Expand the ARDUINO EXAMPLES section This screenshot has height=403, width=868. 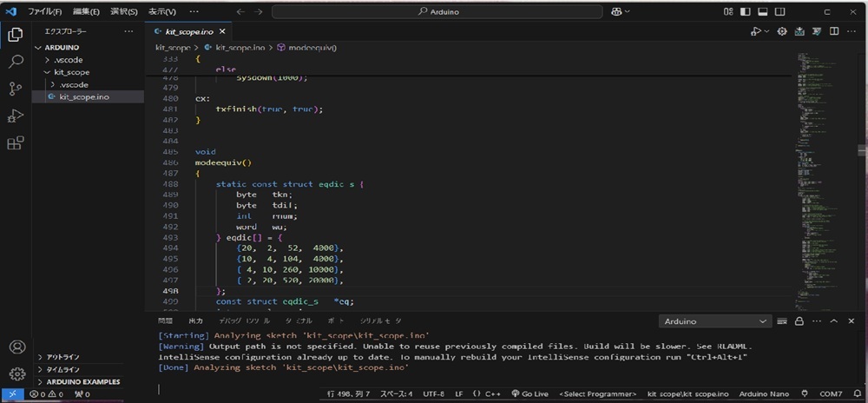[x=83, y=381]
